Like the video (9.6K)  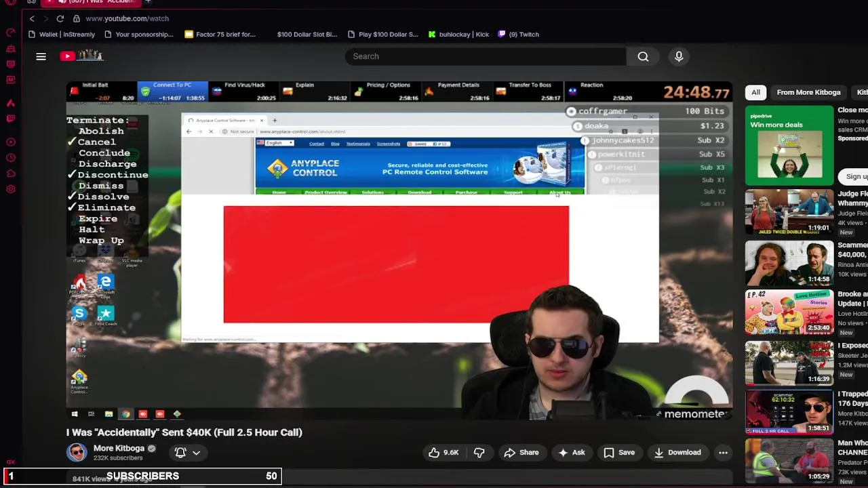443,452
